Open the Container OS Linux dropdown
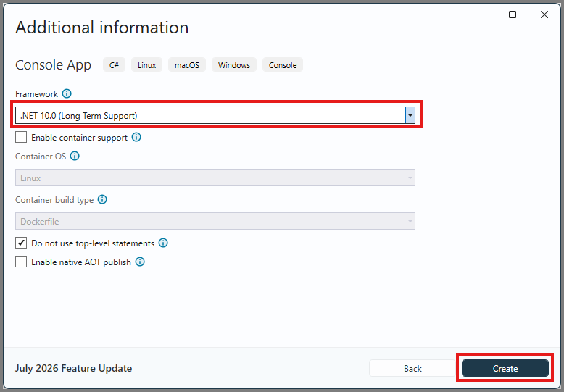 point(215,178)
